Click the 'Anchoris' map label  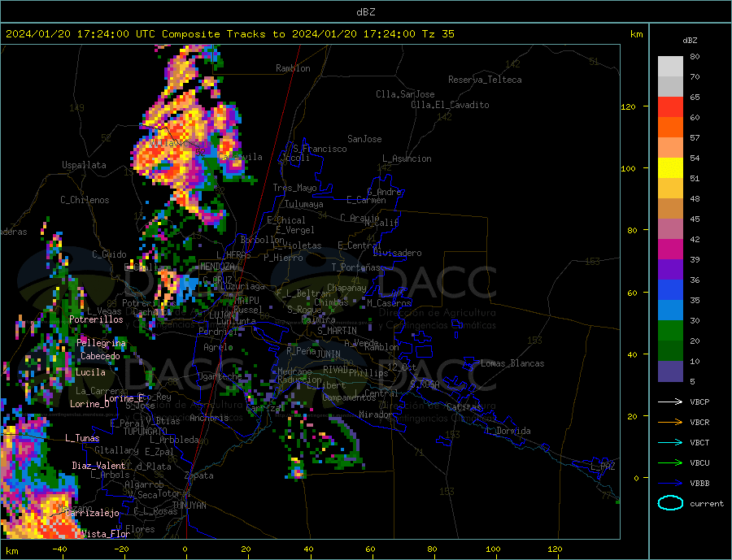tap(209, 418)
